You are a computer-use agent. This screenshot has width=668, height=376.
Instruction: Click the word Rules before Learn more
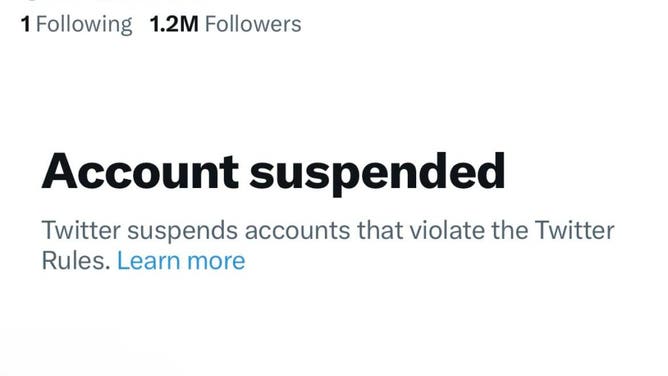(76, 261)
